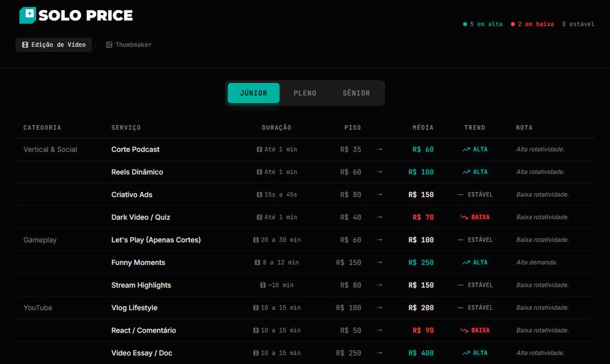Click the Funny Moments service name

point(138,262)
